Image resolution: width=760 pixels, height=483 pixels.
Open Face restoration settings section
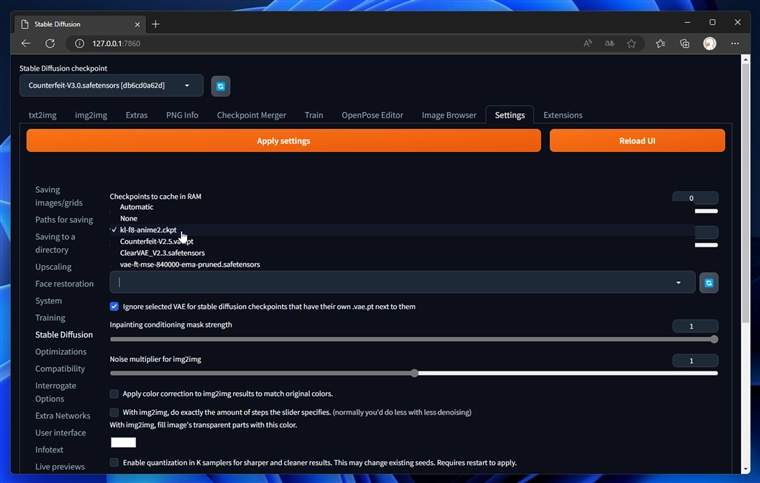[x=64, y=284]
